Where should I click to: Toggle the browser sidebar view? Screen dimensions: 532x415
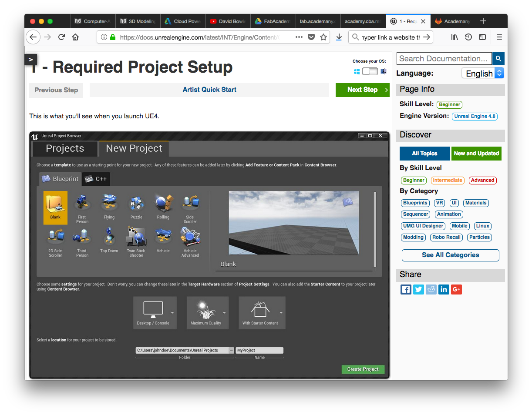(x=482, y=37)
